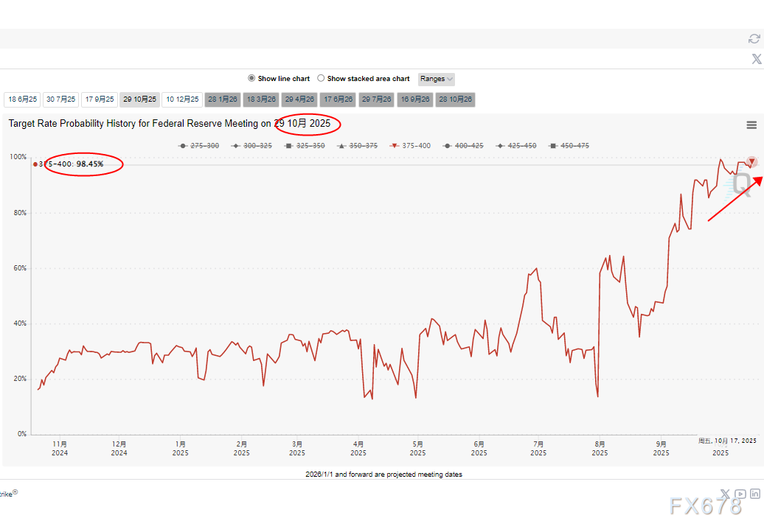Select the Show line chart radio button
Screen dimensions: 764x532
tap(251, 79)
